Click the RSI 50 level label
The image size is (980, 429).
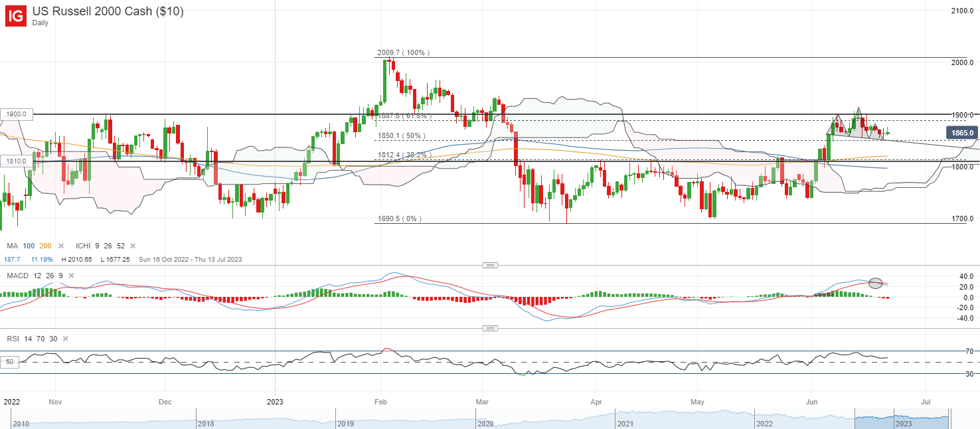(11, 362)
